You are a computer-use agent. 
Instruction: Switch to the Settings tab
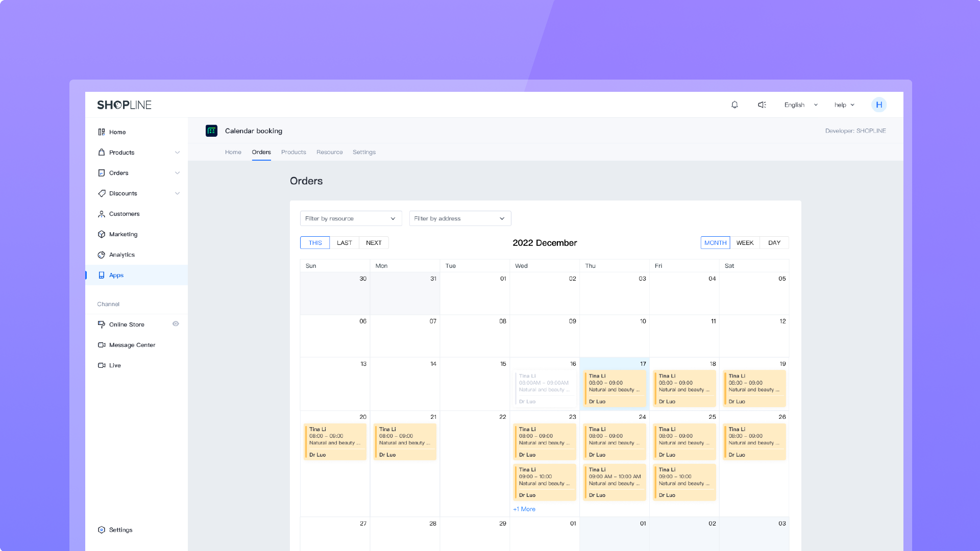click(x=364, y=152)
